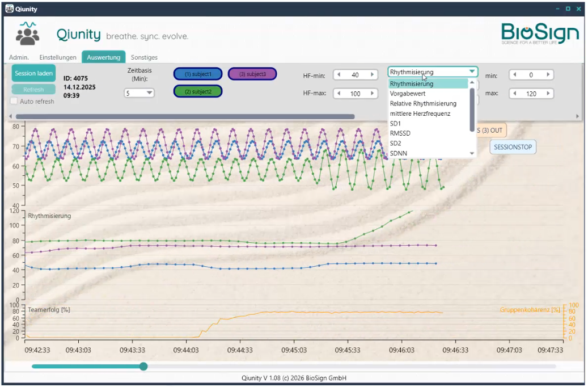
Task: Toggle the (3) subject3 series button
Action: pyautogui.click(x=252, y=74)
